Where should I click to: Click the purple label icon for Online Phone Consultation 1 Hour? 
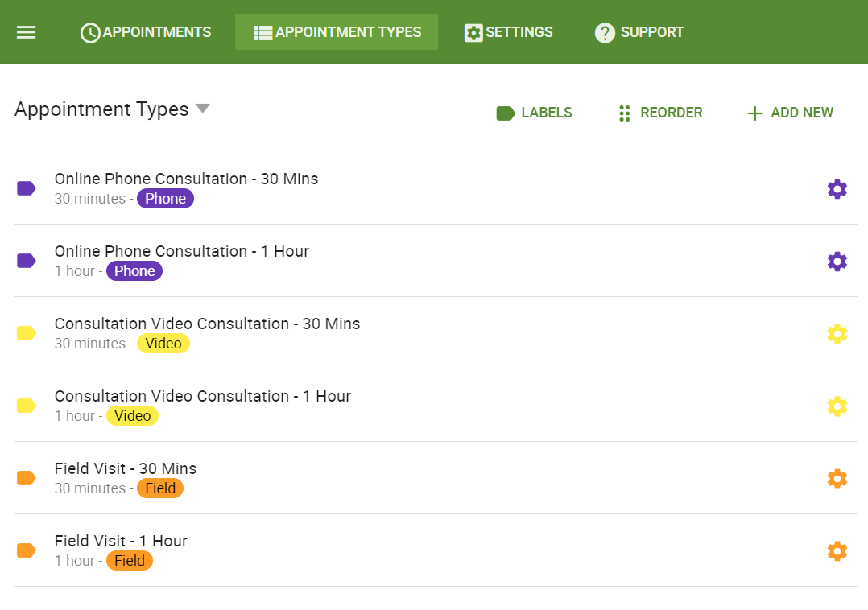[26, 261]
